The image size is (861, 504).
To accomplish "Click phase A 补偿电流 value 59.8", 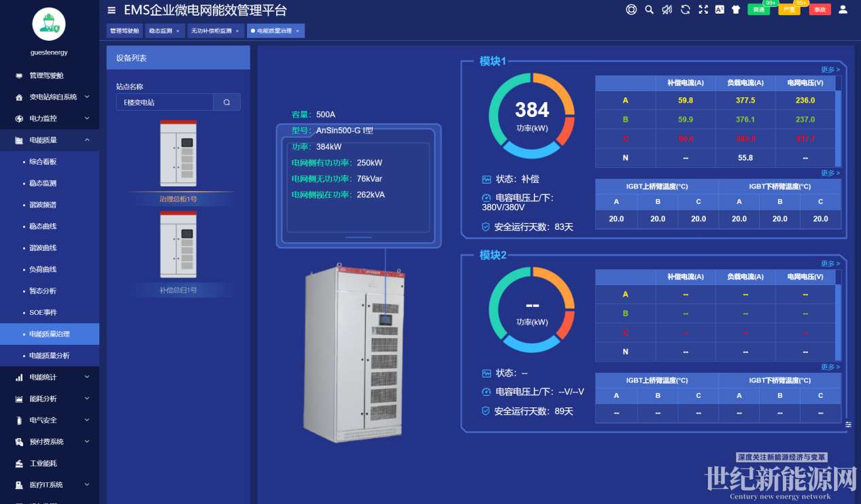I will click(x=686, y=100).
